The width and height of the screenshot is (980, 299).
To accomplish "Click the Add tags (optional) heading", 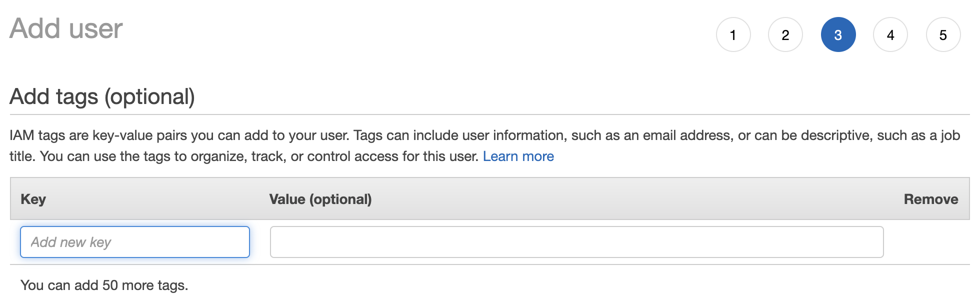I will (102, 96).
